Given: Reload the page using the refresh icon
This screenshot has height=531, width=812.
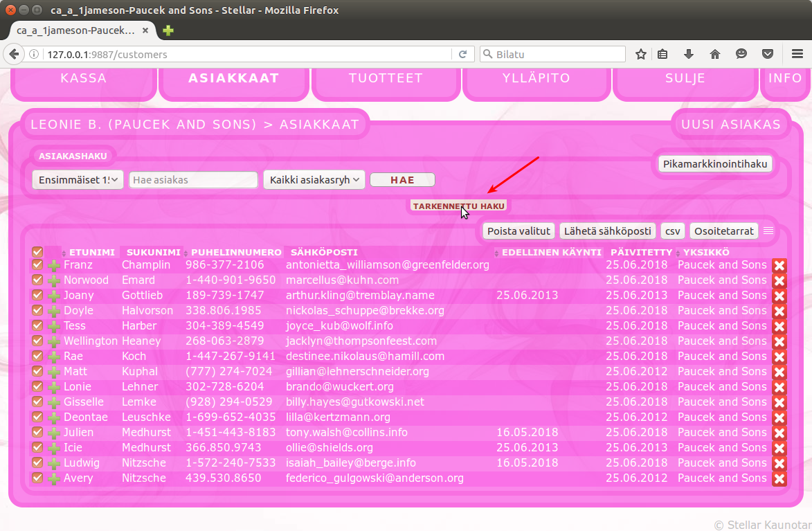Looking at the screenshot, I should point(463,54).
